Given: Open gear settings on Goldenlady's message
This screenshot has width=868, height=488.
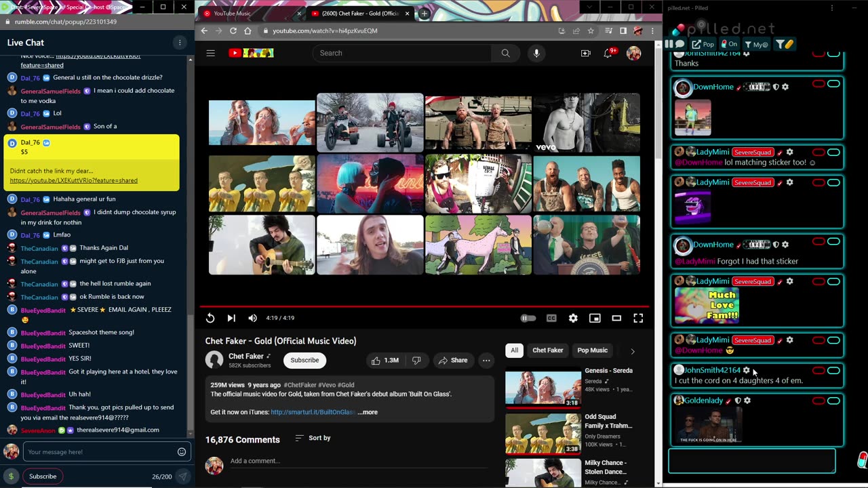Looking at the screenshot, I should (x=747, y=401).
